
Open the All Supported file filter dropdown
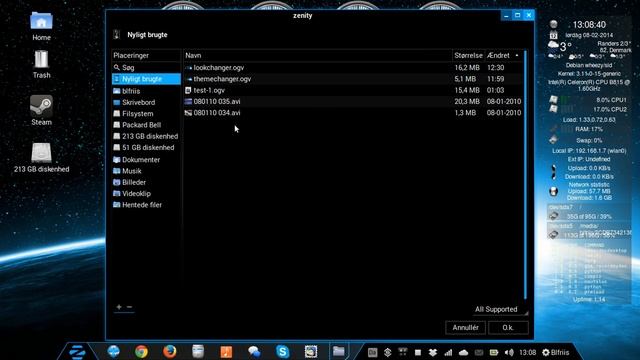[x=500, y=309]
